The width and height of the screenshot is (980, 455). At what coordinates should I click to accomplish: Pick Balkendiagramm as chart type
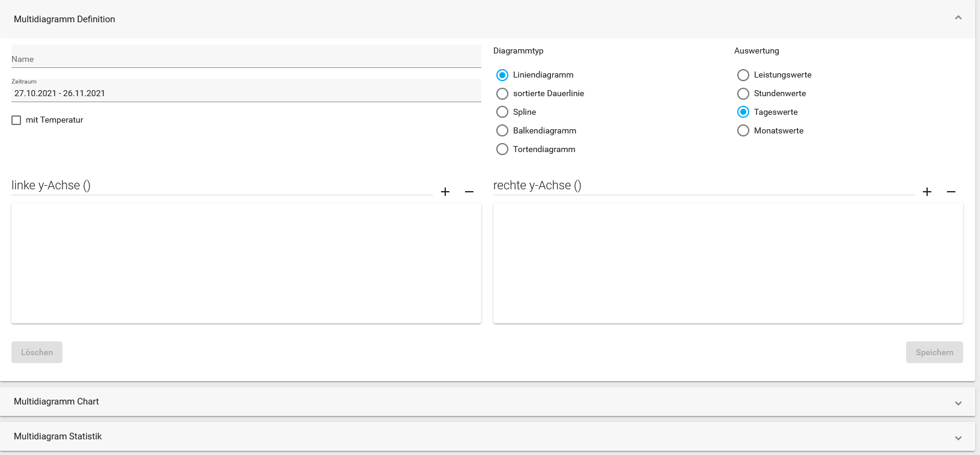[502, 131]
